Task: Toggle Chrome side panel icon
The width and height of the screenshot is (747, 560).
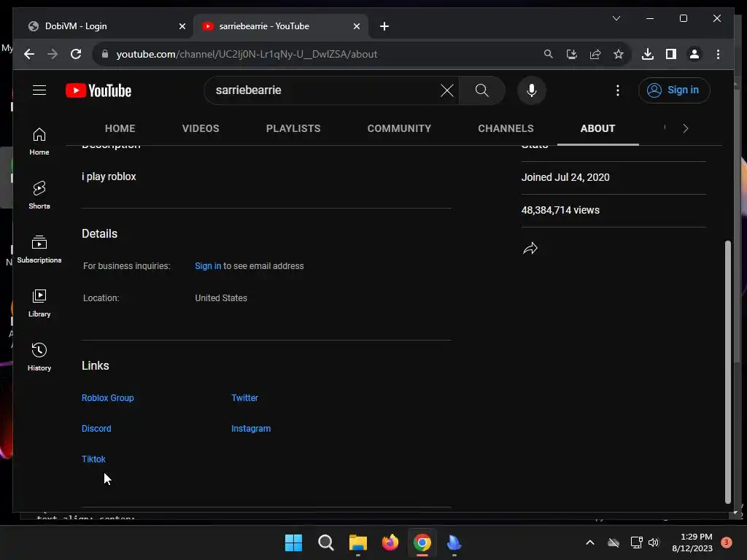Action: [671, 54]
